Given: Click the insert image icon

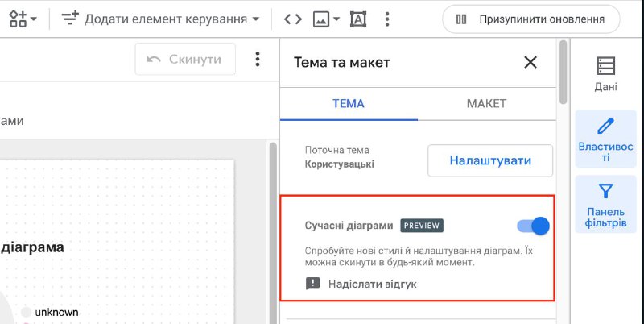Looking at the screenshot, I should pyautogui.click(x=321, y=19).
